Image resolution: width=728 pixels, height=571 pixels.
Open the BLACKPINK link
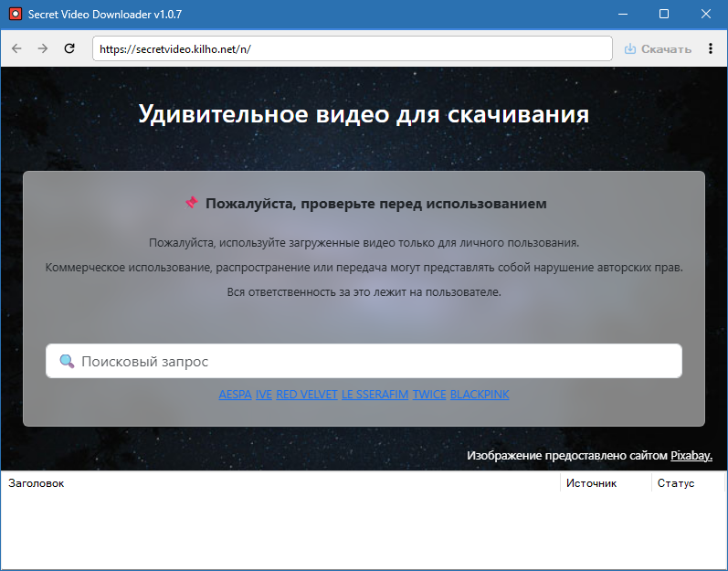pyautogui.click(x=480, y=394)
